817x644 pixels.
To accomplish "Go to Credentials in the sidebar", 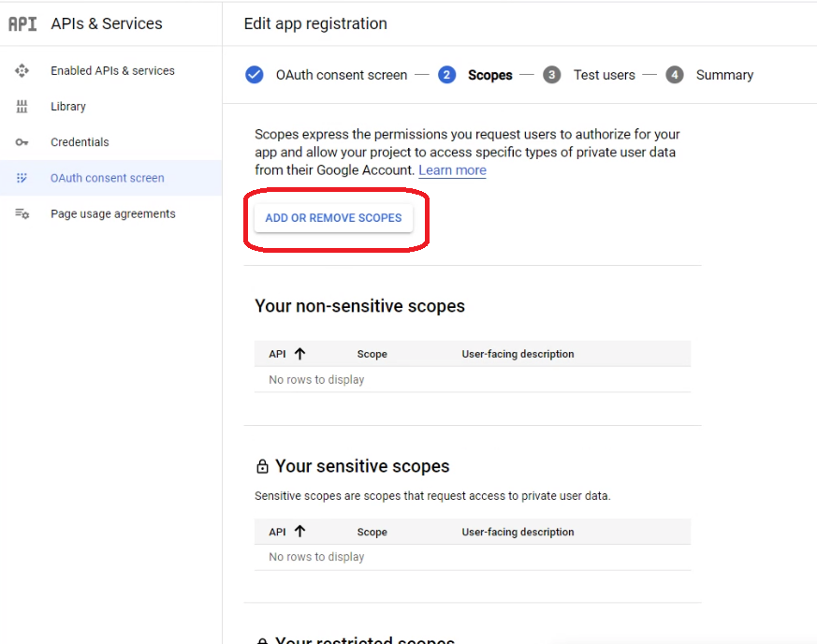I will pyautogui.click(x=80, y=142).
